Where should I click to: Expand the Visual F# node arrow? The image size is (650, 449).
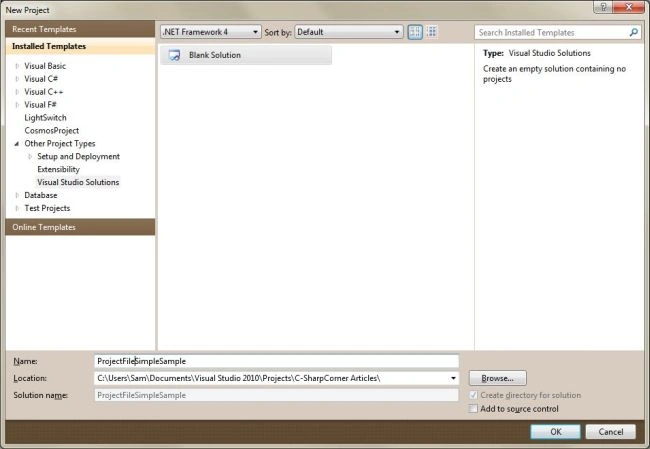(x=17, y=105)
